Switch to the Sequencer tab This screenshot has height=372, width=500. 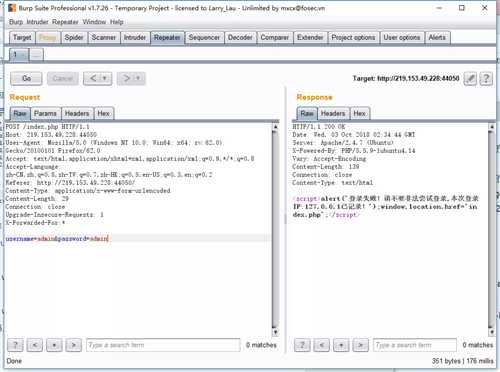(204, 38)
